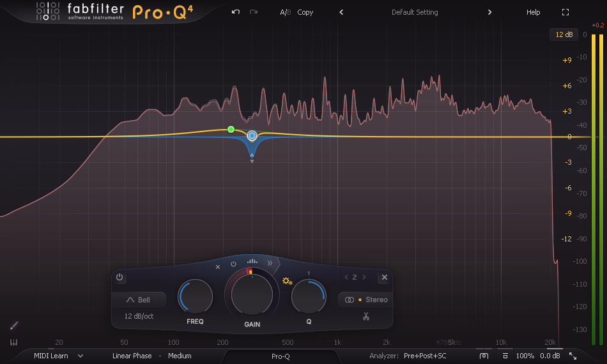The height and width of the screenshot is (364, 607).
Task: Enable spectral dynamics bars icon
Action: click(252, 261)
